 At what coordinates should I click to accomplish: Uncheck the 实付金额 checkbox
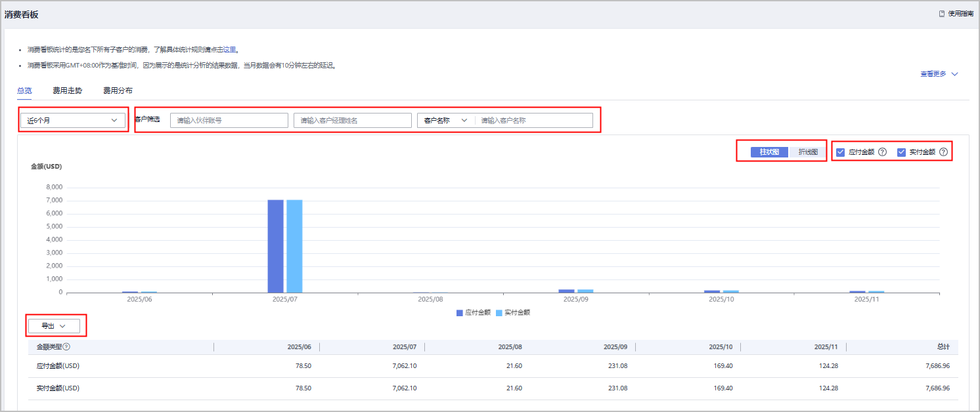901,152
